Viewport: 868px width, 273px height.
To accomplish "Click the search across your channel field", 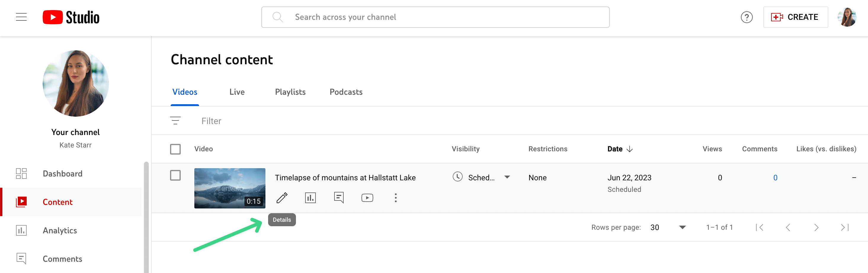I will tap(435, 17).
